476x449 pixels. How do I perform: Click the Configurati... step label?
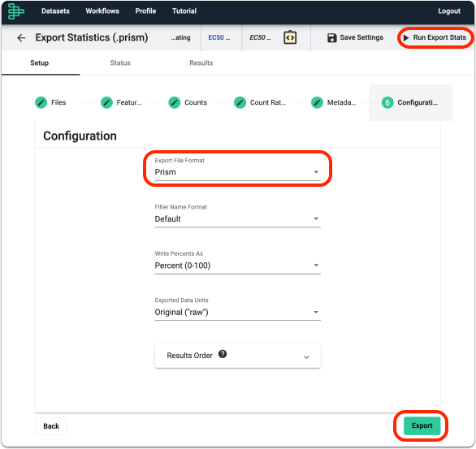[x=418, y=102]
